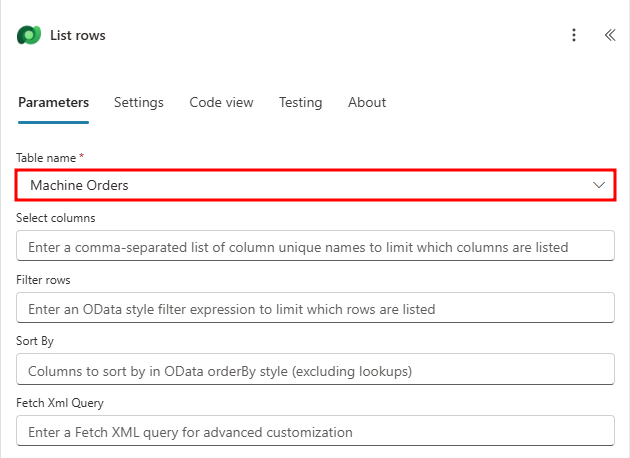Switch to the Code view tab
This screenshot has height=458, width=630.
click(221, 102)
